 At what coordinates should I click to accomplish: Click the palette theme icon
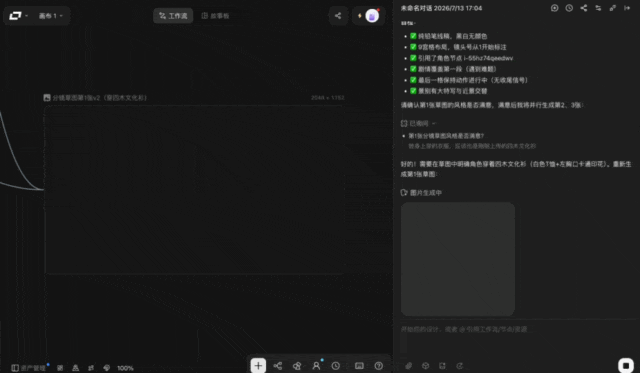point(107,368)
